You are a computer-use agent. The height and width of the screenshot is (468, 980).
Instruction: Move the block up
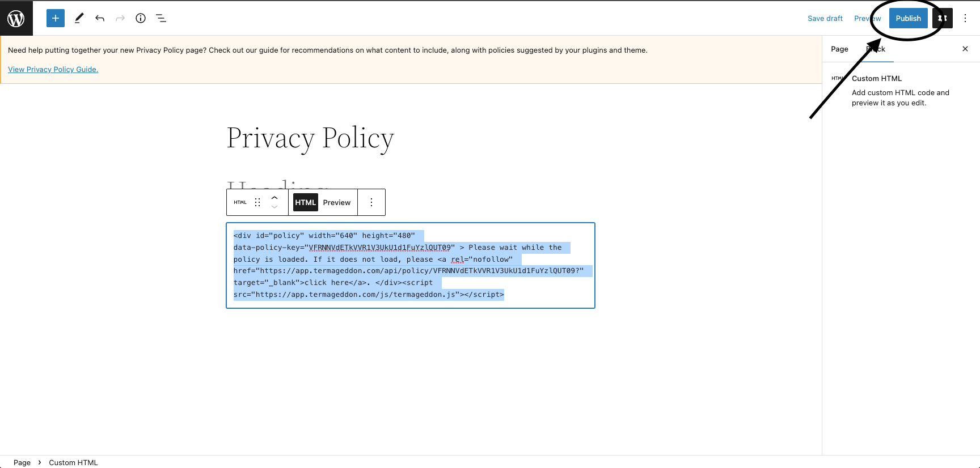(x=274, y=197)
